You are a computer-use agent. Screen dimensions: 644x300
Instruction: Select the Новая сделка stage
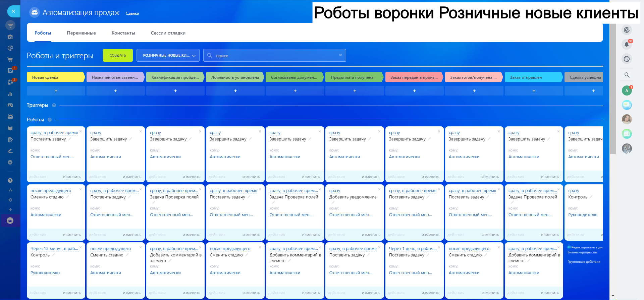tap(55, 77)
